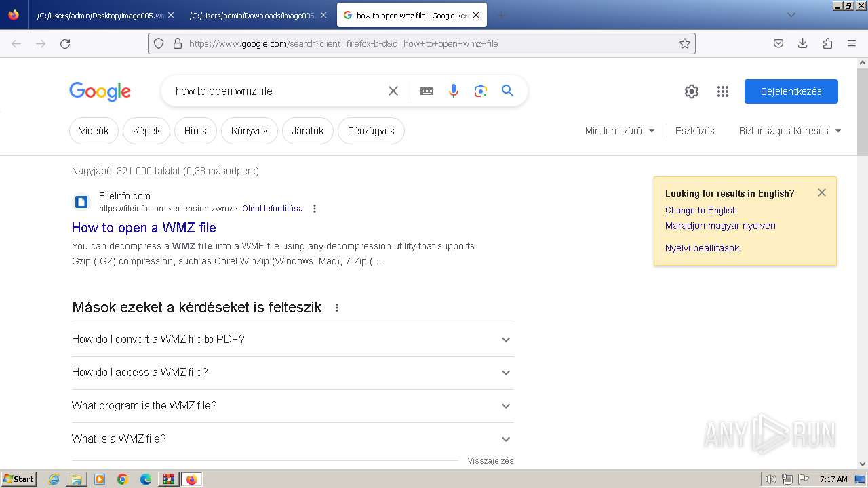Expand How do I convert WMZ to PDF

[293, 340]
